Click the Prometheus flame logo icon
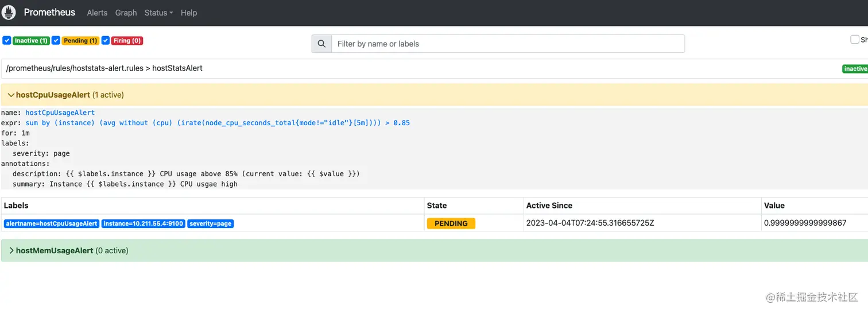 click(9, 13)
